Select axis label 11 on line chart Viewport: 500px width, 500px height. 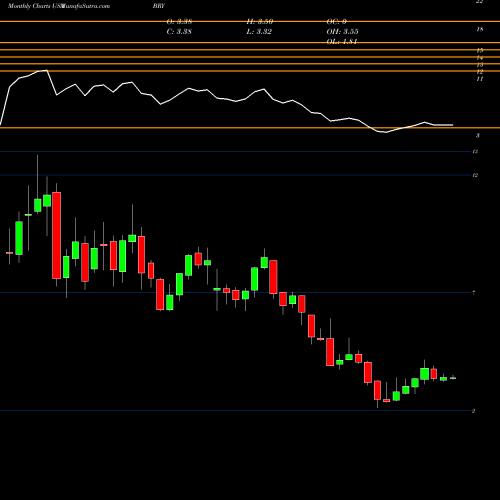(480, 79)
